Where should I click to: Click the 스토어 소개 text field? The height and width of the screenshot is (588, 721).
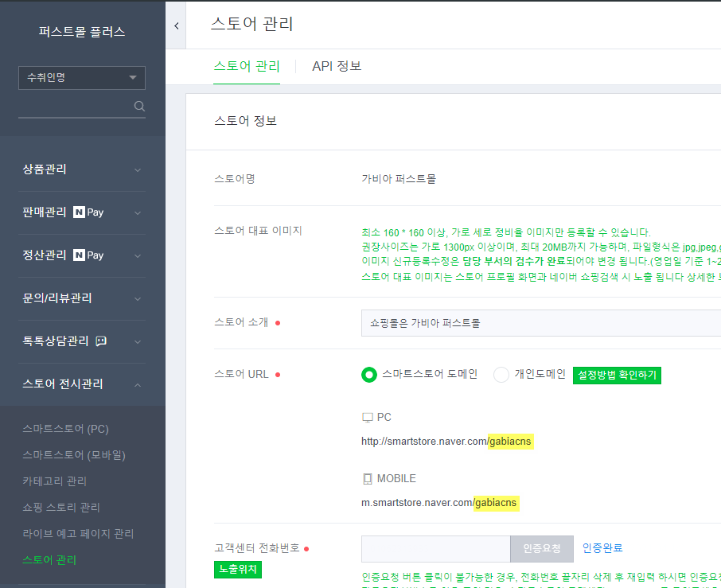coord(541,323)
